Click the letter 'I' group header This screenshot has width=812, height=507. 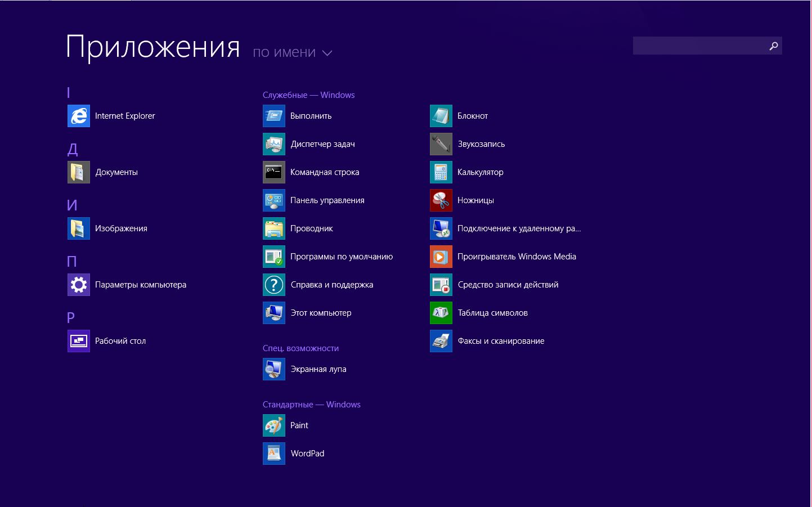[69, 93]
